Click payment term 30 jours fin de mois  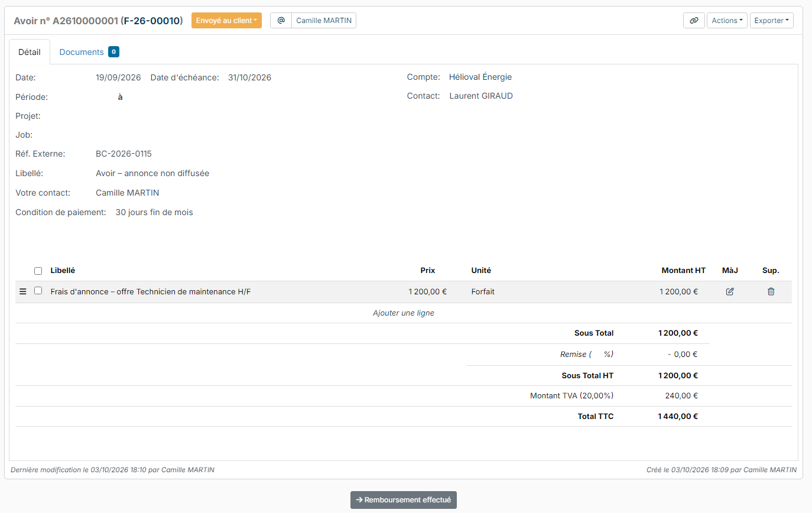click(x=154, y=212)
